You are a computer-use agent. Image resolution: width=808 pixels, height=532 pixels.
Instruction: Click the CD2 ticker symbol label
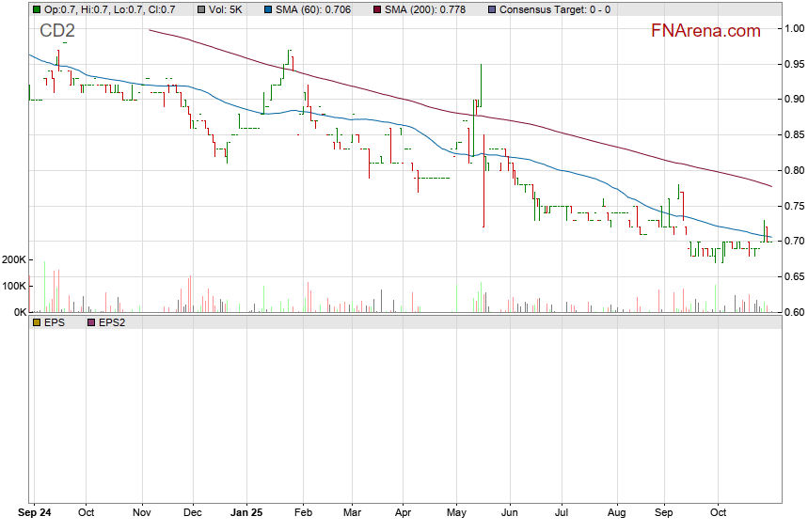[x=57, y=32]
